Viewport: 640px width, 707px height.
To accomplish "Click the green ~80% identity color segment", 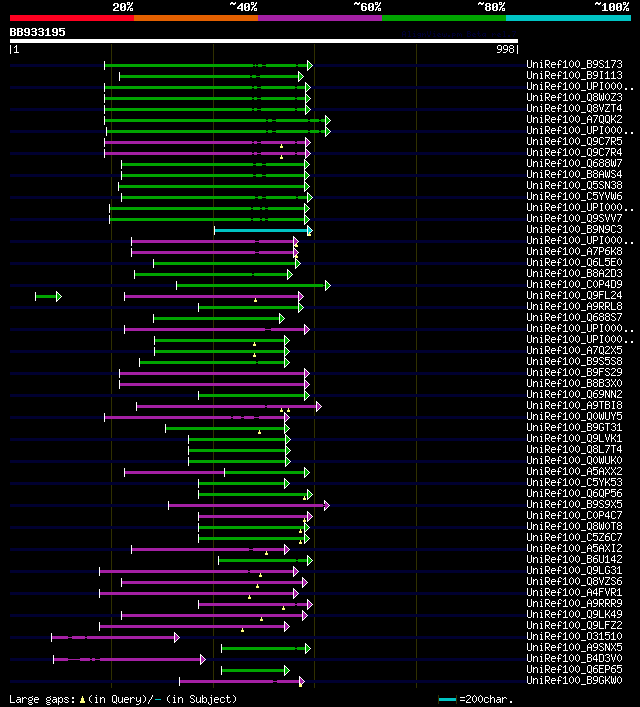I will (x=444, y=18).
